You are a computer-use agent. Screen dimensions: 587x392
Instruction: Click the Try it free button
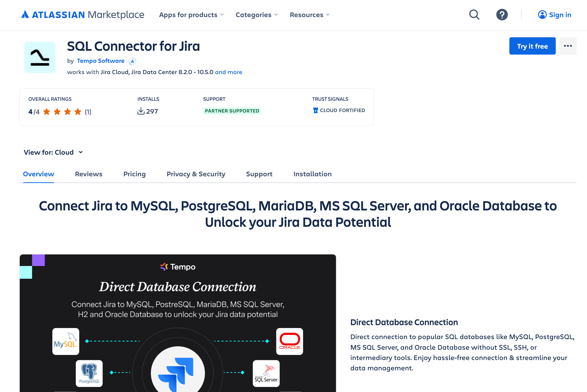pyautogui.click(x=532, y=46)
